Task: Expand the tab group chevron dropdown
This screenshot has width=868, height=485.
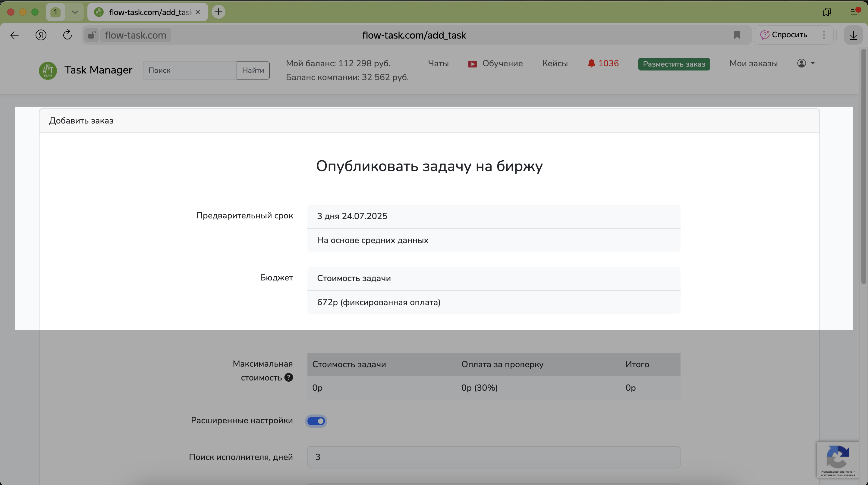Action: [x=75, y=12]
